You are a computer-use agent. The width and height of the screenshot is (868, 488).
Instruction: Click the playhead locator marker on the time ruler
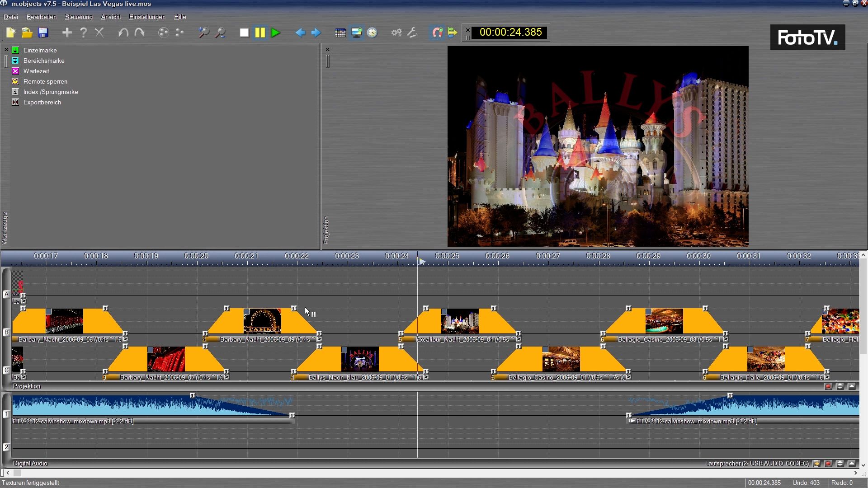pyautogui.click(x=422, y=262)
